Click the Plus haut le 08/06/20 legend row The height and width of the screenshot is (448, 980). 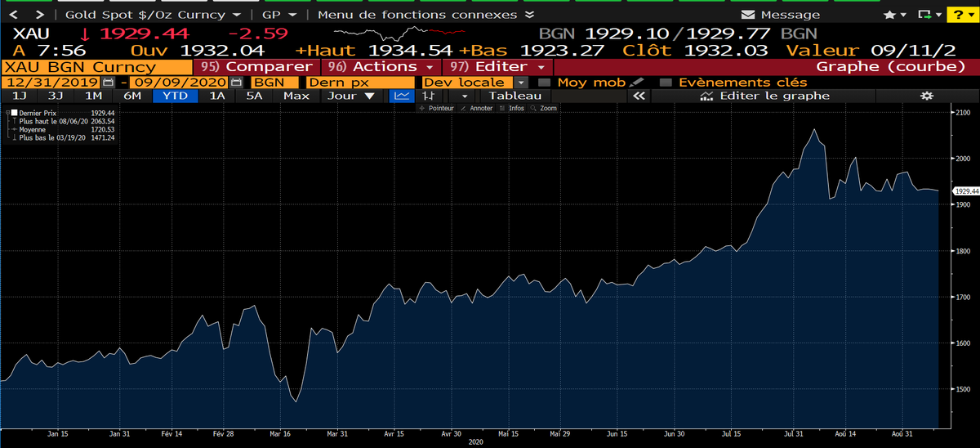click(x=67, y=121)
